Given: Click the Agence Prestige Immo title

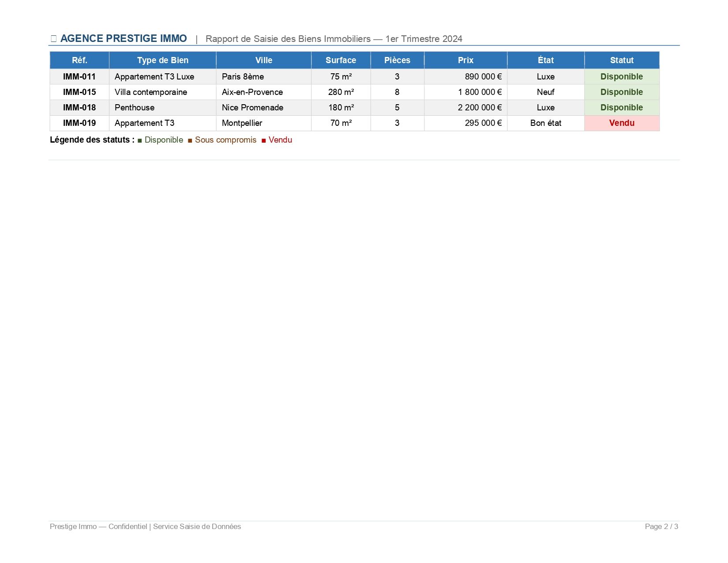Looking at the screenshot, I should pyautogui.click(x=124, y=39).
